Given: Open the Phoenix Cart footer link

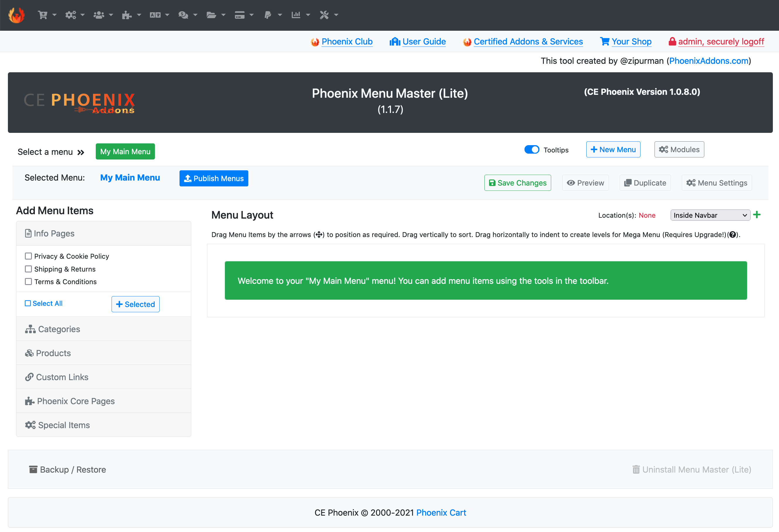Looking at the screenshot, I should click(441, 513).
